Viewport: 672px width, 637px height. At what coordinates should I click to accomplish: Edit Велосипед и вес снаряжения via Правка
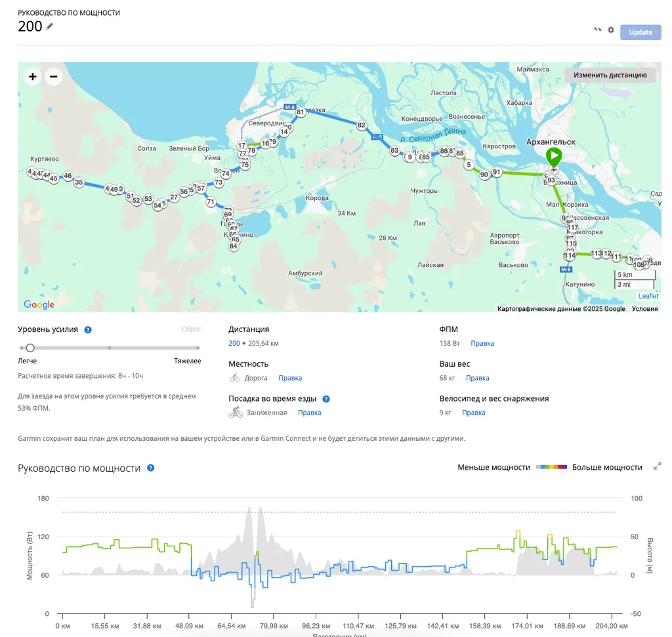473,413
